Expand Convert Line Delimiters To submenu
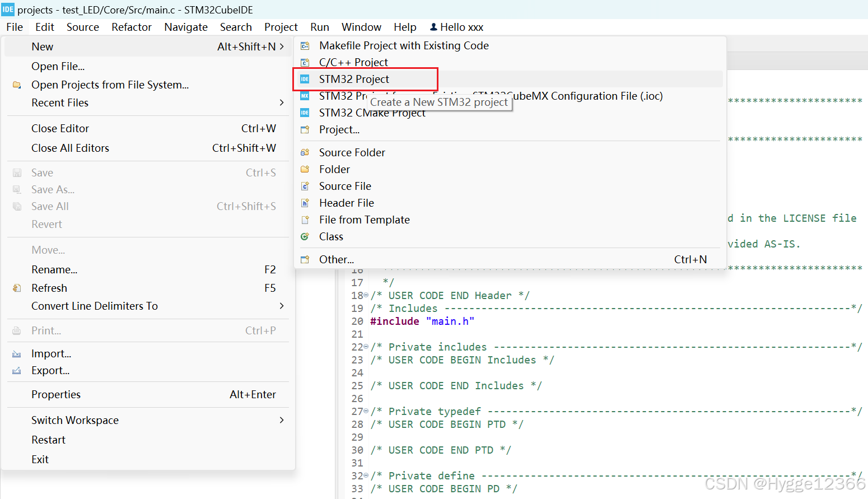868x499 pixels. [x=282, y=306]
